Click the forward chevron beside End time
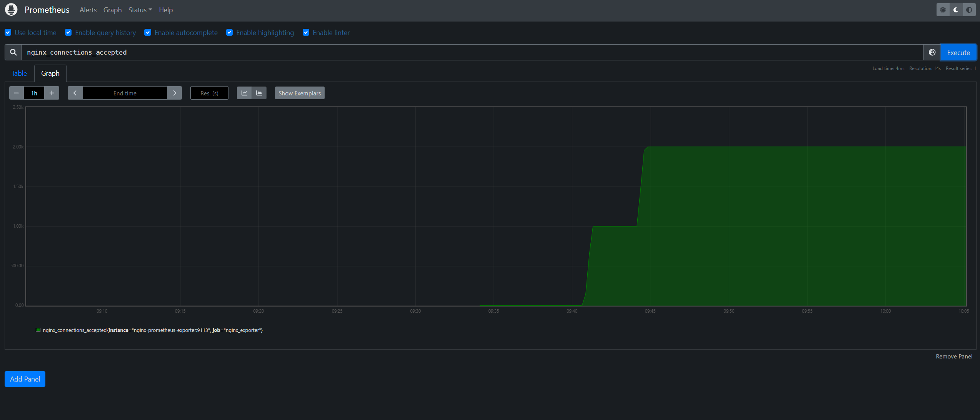This screenshot has height=420, width=980. tap(175, 93)
